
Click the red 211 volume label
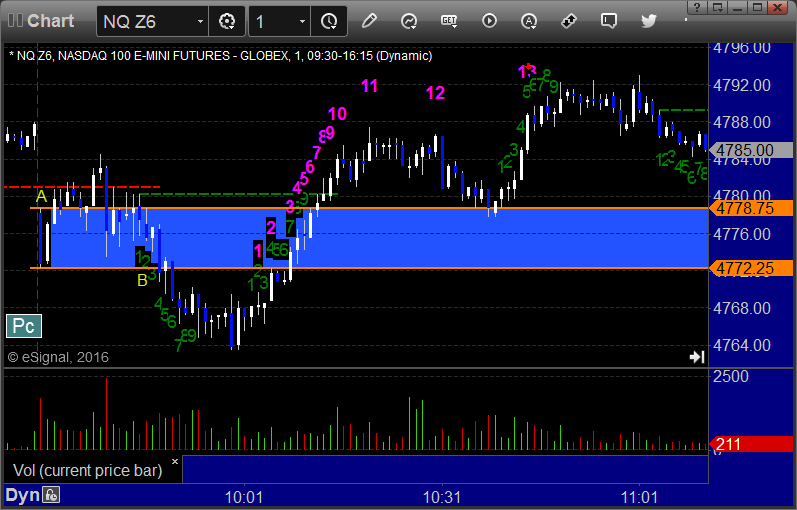[750, 444]
